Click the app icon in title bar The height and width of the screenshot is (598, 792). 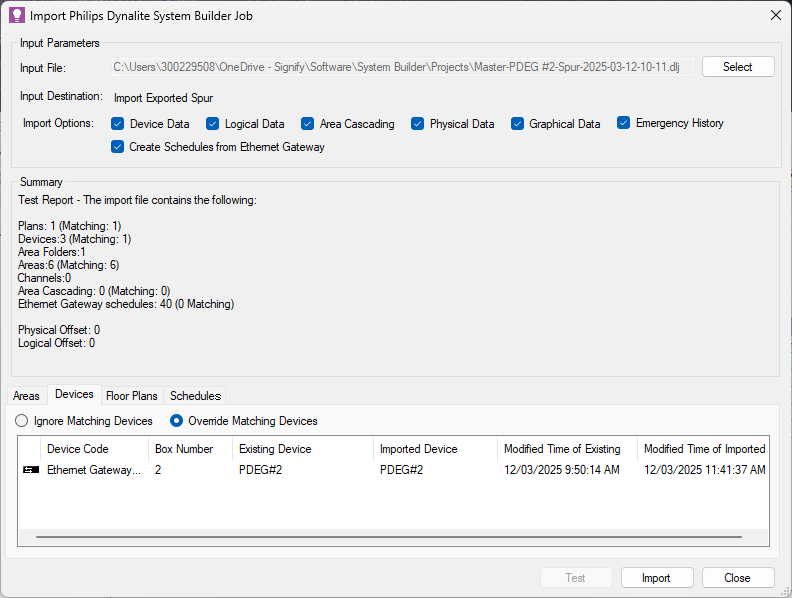[16, 15]
